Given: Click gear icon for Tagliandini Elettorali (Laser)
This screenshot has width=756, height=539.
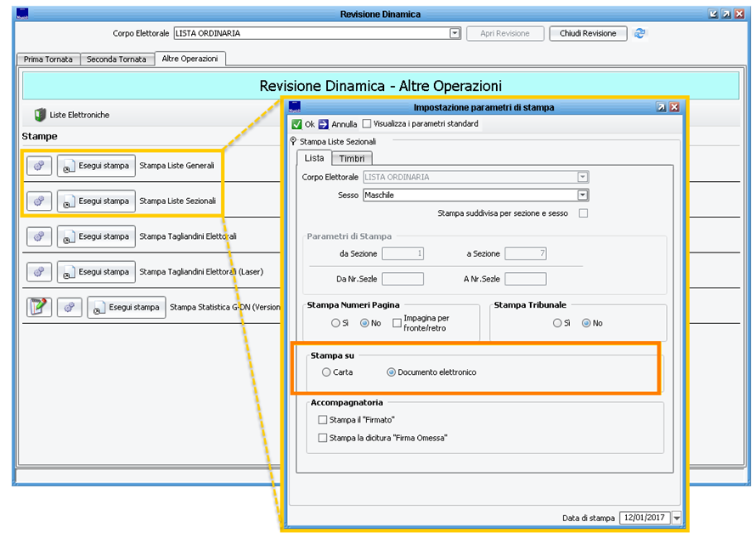Looking at the screenshot, I should 39,272.
